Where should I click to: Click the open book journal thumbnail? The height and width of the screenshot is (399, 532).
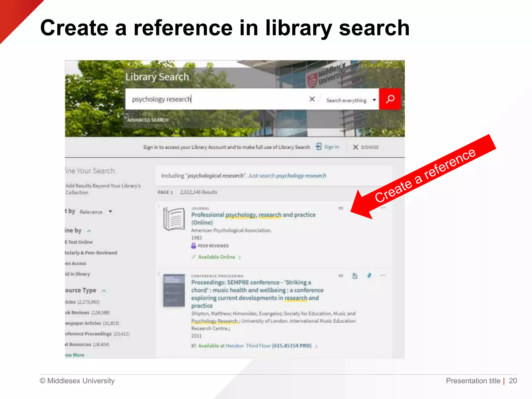pos(174,218)
